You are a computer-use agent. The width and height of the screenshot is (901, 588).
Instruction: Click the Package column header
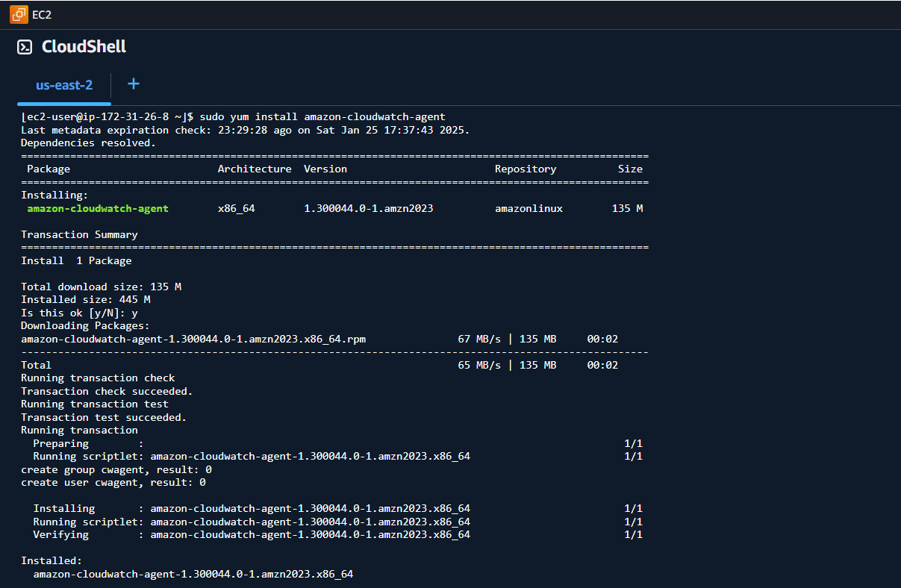(49, 169)
